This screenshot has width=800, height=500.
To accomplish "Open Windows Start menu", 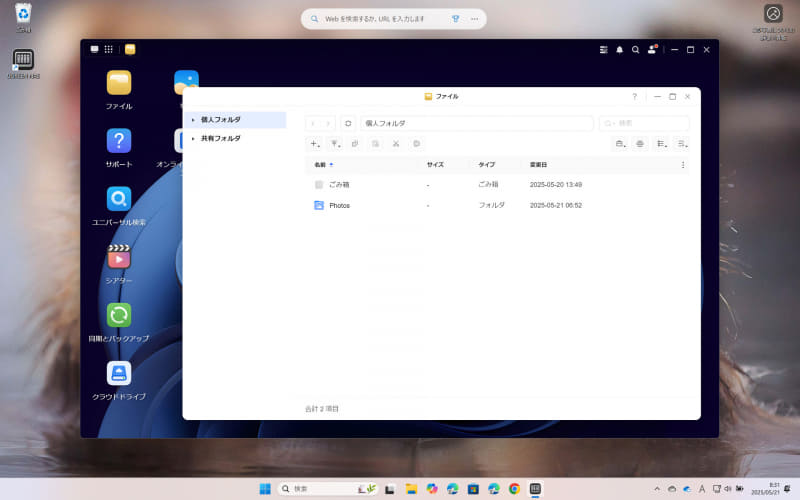I will tap(265, 489).
